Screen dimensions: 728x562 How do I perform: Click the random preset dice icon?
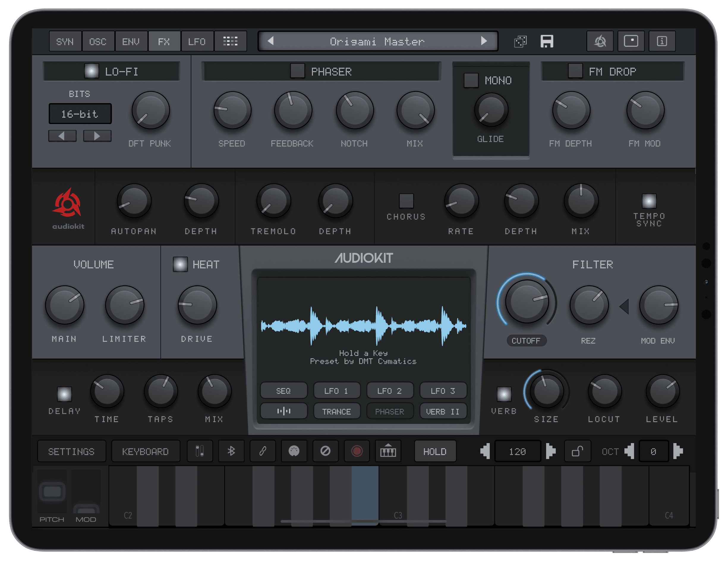tap(520, 41)
